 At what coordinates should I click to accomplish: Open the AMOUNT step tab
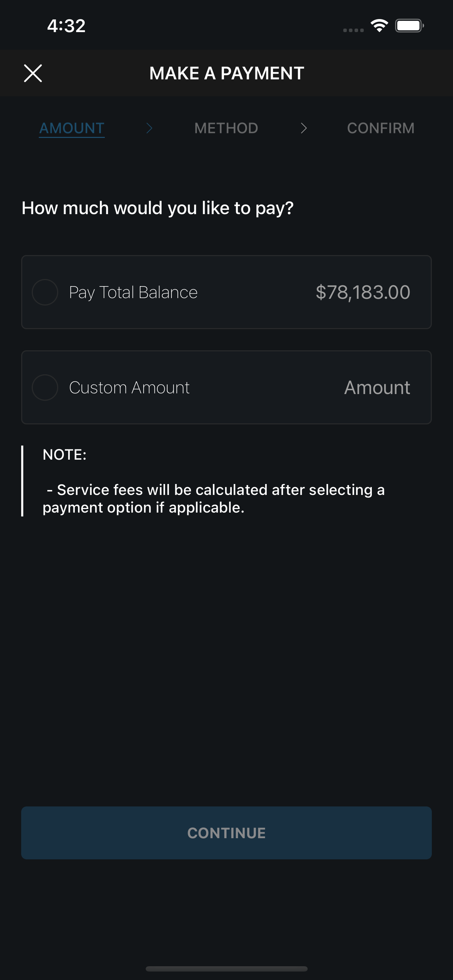click(x=72, y=129)
